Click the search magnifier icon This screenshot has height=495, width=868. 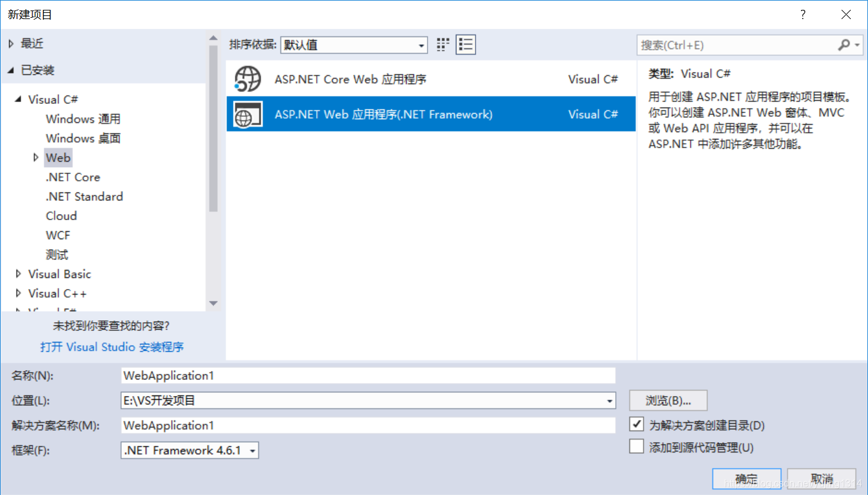coord(844,45)
